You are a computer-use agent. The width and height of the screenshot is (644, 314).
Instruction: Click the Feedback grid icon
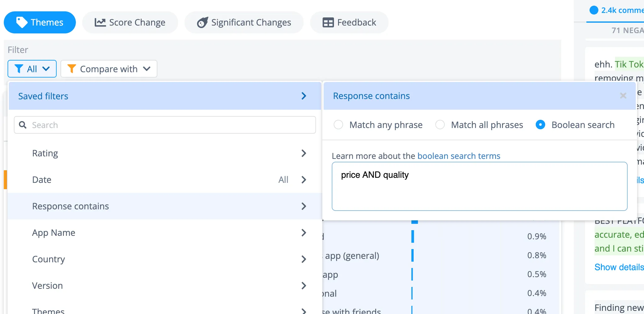click(x=328, y=22)
